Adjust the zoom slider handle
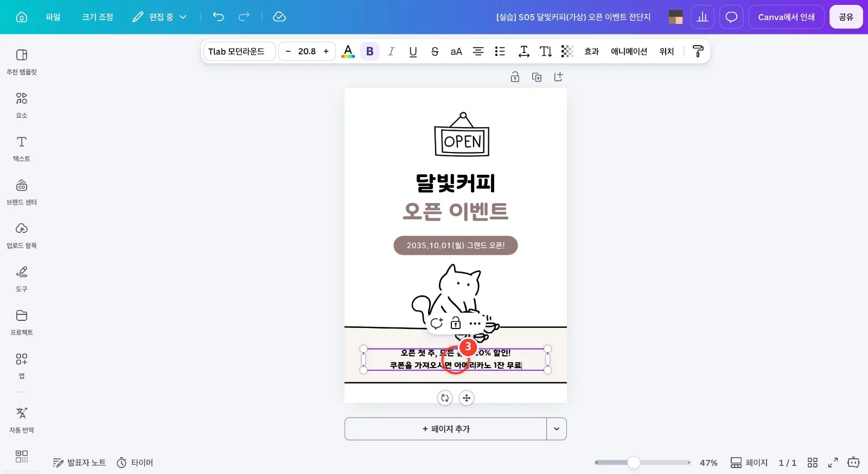The height and width of the screenshot is (474, 868). (x=634, y=463)
